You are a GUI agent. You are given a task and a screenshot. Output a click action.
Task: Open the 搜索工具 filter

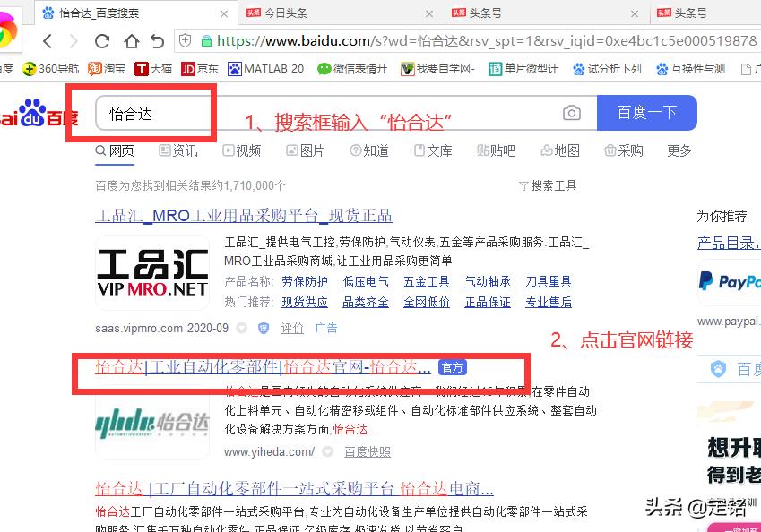coord(548,185)
